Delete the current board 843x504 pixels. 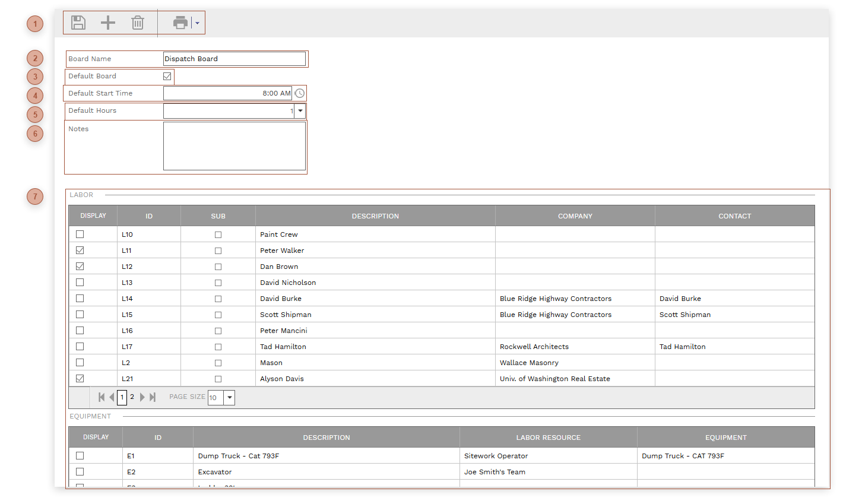(138, 23)
